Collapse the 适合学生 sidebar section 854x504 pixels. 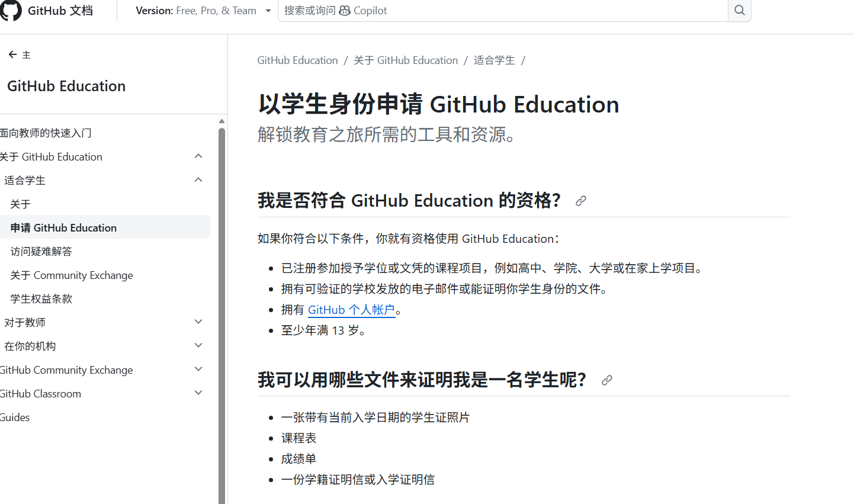coord(198,180)
